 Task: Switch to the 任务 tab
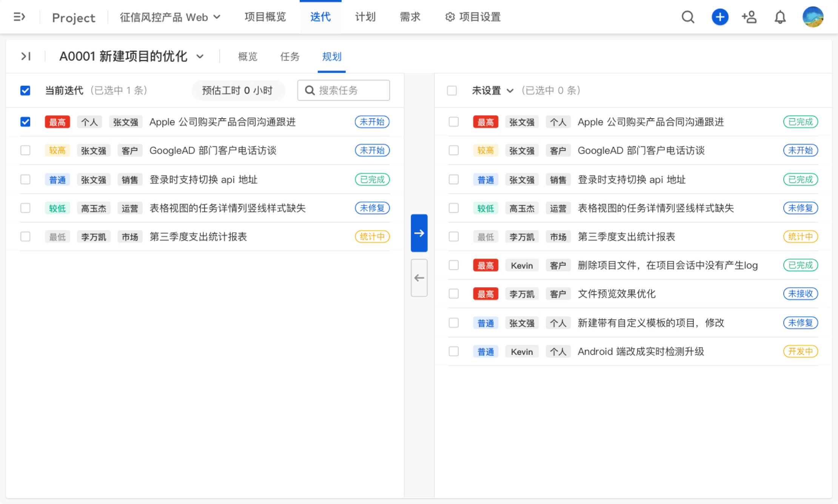(290, 56)
